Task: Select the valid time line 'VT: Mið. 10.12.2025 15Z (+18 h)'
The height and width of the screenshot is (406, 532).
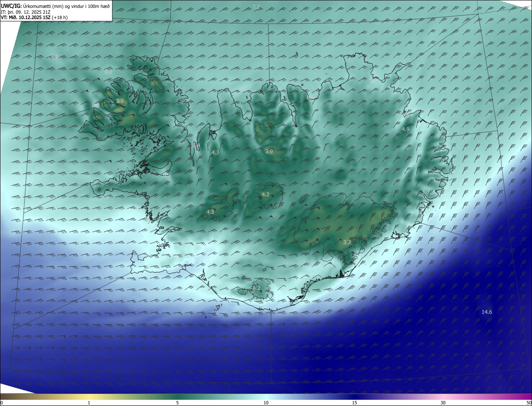Action: click(x=34, y=17)
